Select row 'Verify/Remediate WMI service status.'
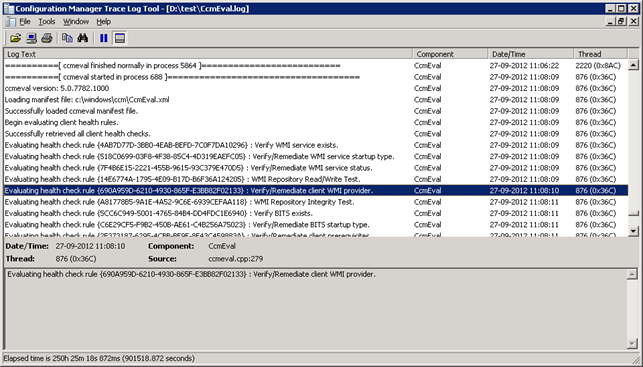This screenshot has width=643, height=367. pyautogui.click(x=316, y=168)
